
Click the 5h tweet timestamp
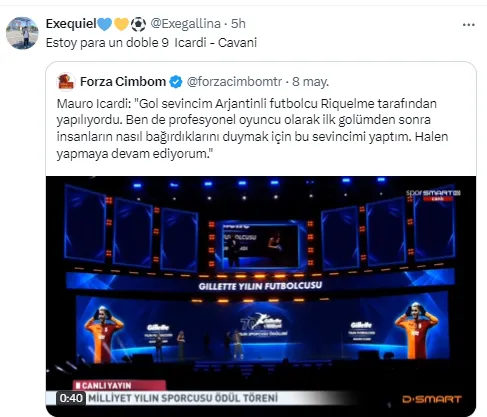[238, 24]
